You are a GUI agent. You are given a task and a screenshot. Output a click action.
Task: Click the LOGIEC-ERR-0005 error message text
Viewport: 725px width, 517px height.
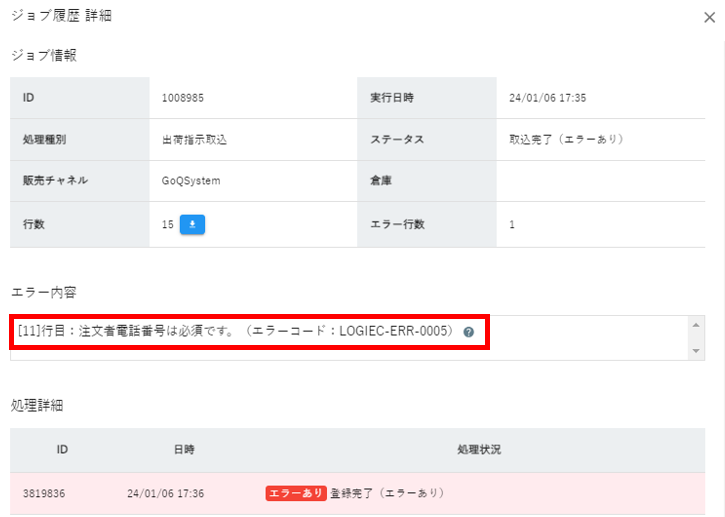[236, 331]
